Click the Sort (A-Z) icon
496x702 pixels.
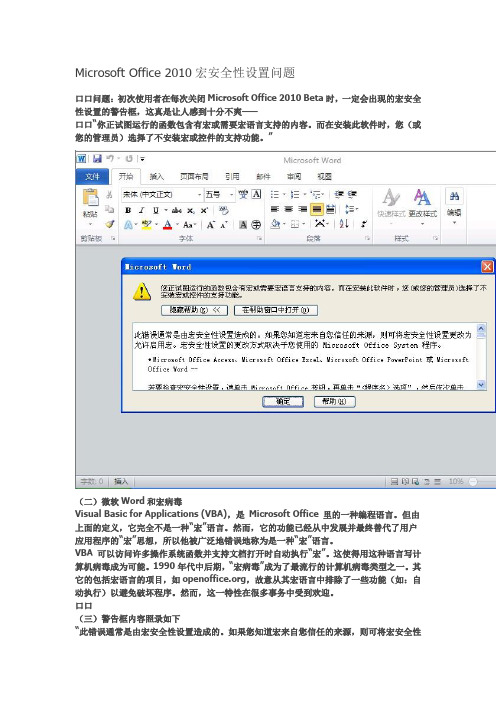(x=344, y=224)
